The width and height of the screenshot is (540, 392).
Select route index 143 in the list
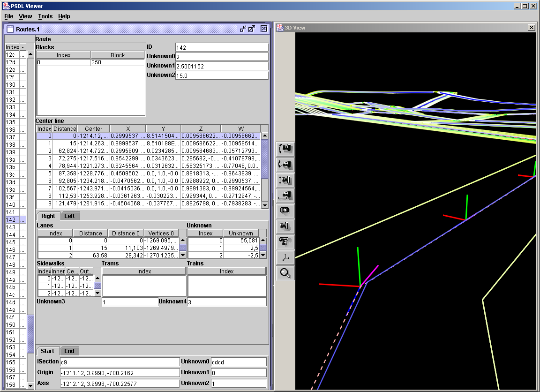(11, 227)
